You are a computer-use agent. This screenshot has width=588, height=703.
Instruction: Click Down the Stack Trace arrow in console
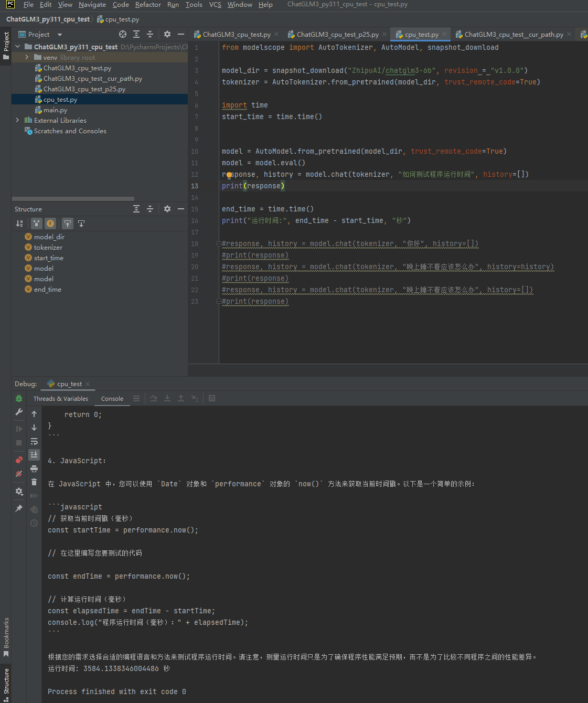(x=34, y=428)
